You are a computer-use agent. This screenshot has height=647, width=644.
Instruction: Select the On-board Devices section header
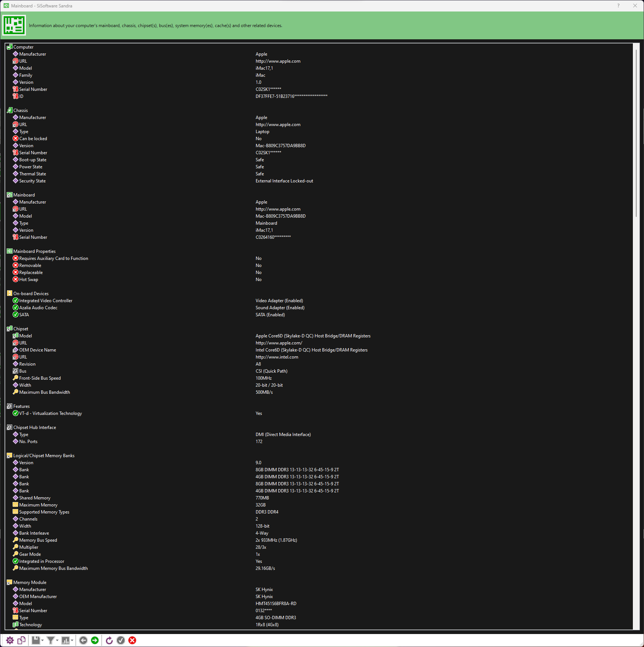31,294
